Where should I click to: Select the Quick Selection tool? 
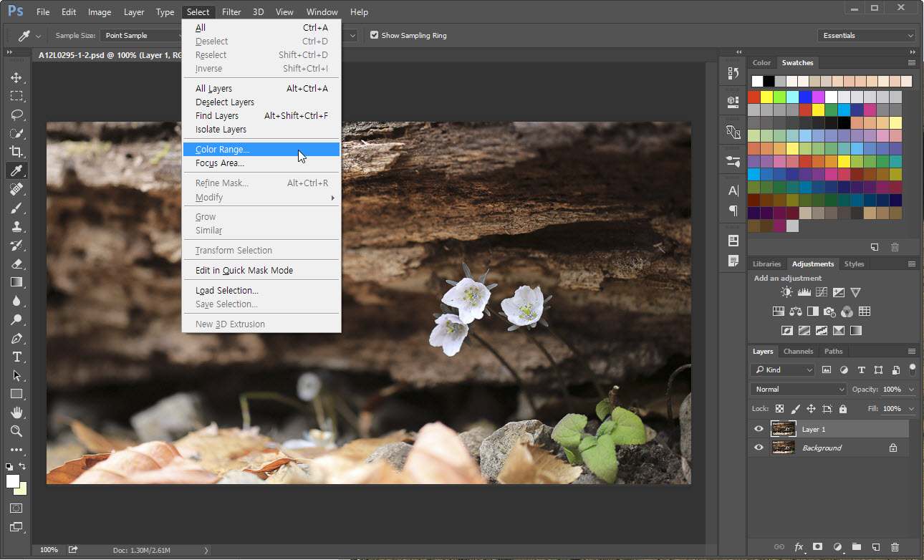coord(16,133)
